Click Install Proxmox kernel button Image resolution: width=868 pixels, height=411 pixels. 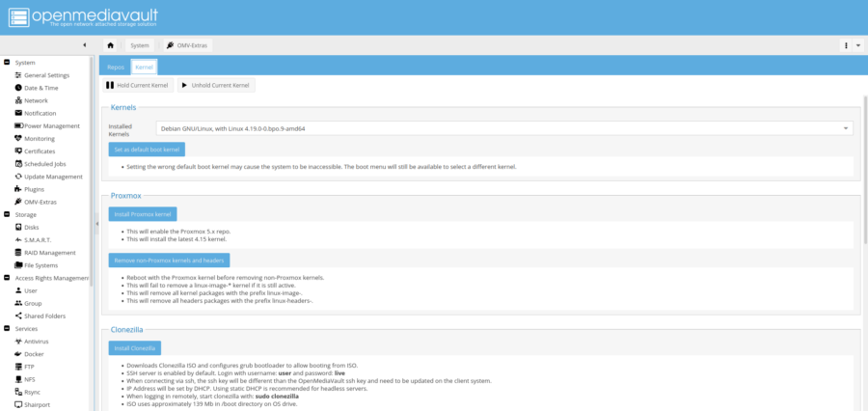(143, 214)
